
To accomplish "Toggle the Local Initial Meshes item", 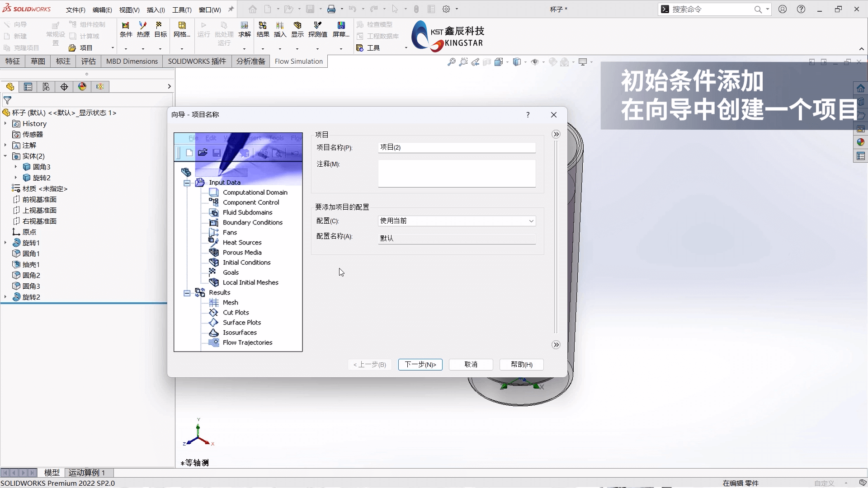I will click(250, 282).
